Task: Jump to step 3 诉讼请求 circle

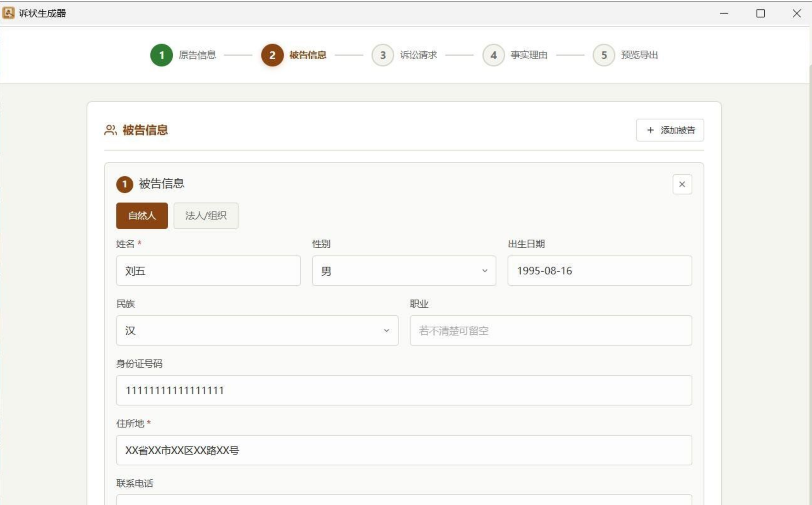Action: [x=383, y=55]
